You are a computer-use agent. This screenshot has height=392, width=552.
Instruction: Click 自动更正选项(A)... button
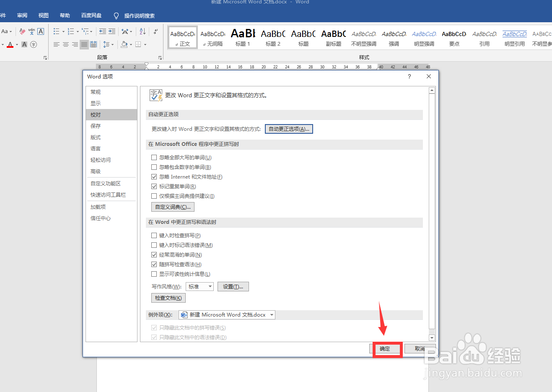[x=289, y=129]
